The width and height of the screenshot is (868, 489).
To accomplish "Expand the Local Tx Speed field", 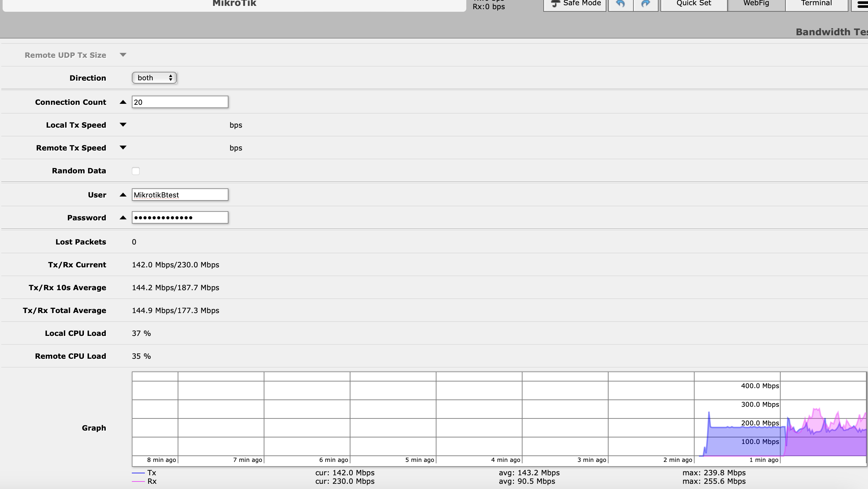I will pyautogui.click(x=123, y=125).
